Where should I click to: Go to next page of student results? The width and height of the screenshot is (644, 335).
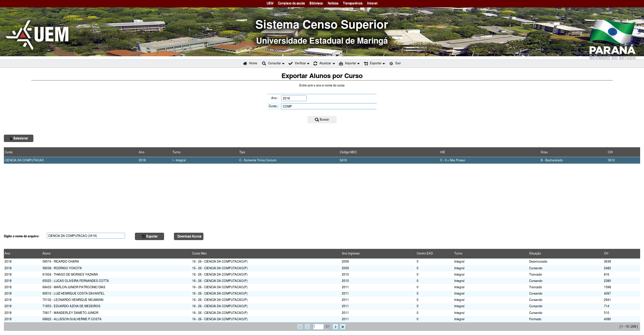pyautogui.click(x=335, y=327)
